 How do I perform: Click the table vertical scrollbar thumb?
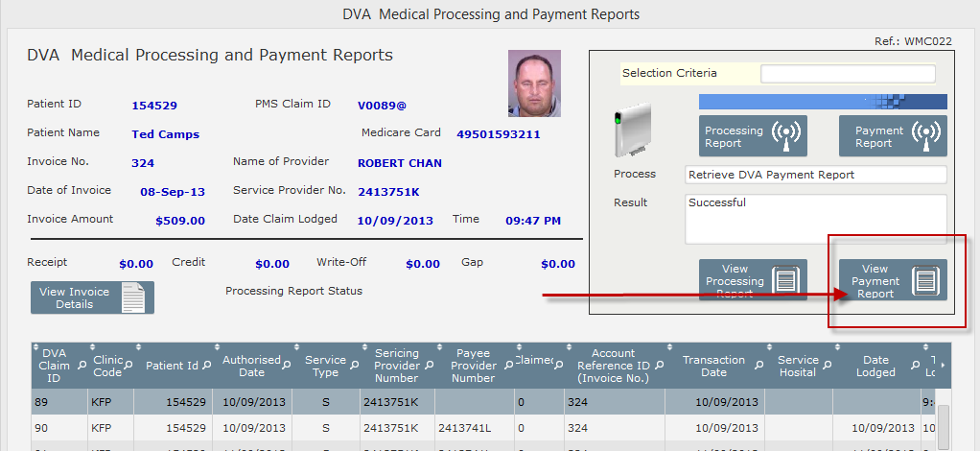point(944,427)
